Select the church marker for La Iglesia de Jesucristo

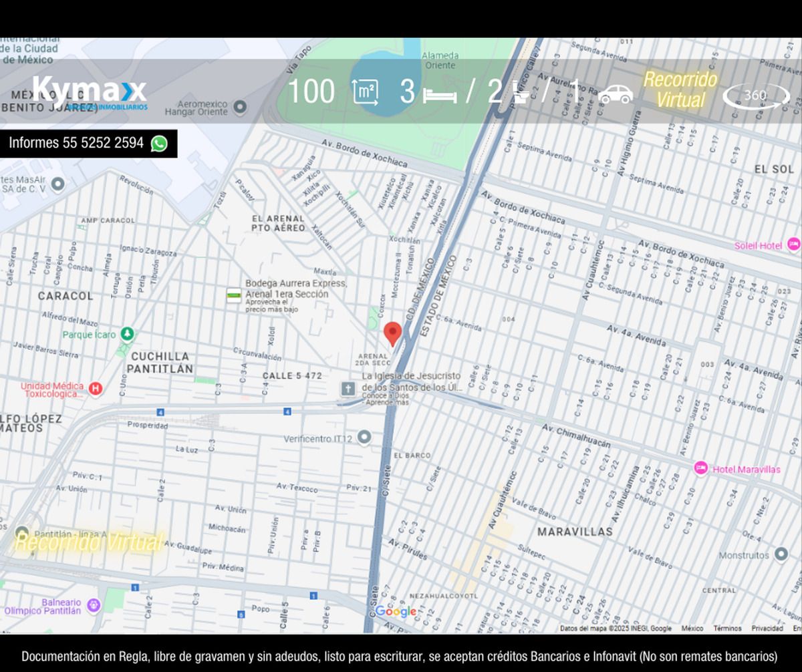click(x=348, y=388)
